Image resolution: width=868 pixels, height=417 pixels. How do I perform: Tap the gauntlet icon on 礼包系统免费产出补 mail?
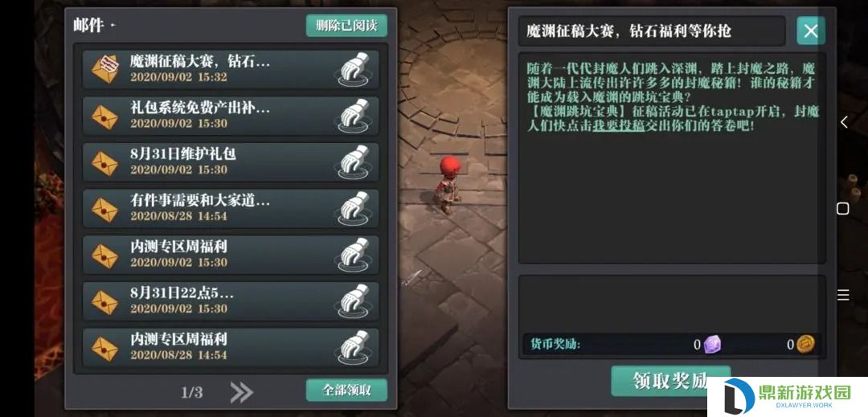pos(354,116)
